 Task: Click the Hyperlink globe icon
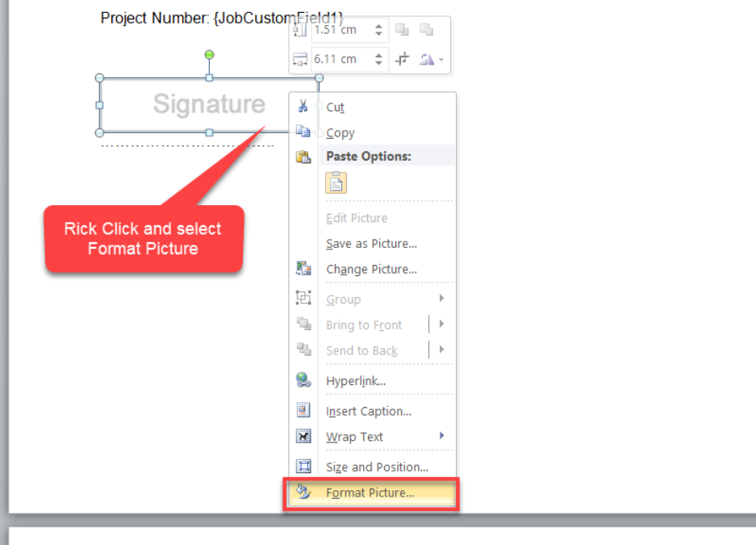(x=303, y=380)
